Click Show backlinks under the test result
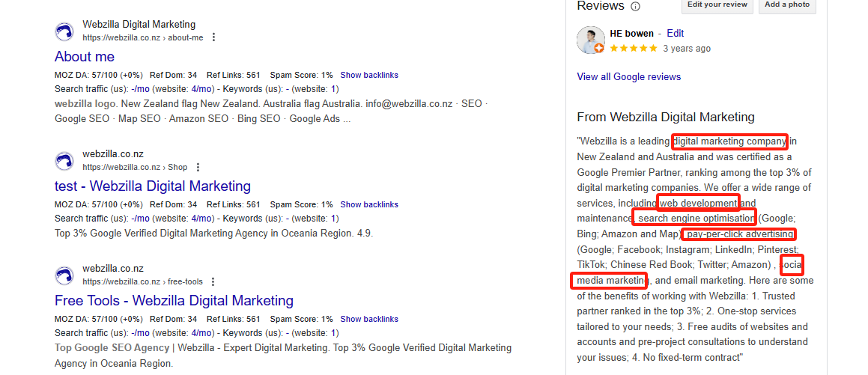Image resolution: width=868 pixels, height=375 pixels. [369, 204]
